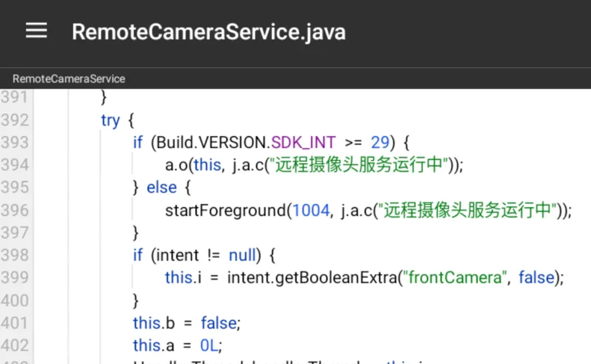The width and height of the screenshot is (591, 364).
Task: Click the else keyword on line 395
Action: [x=161, y=187]
